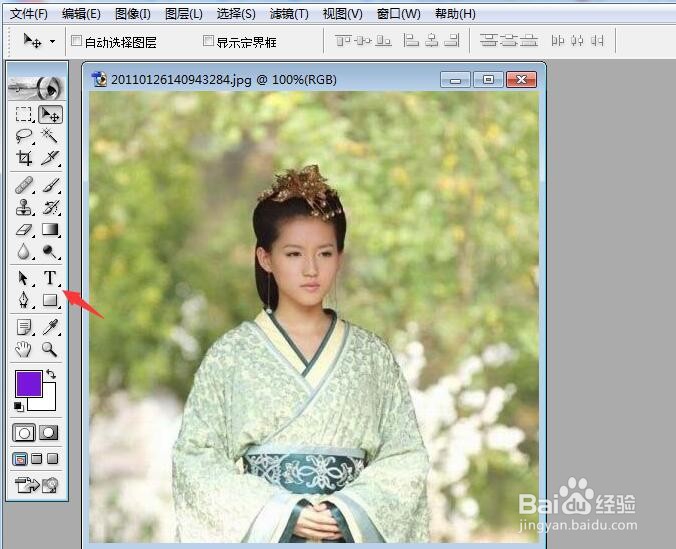Click align top edges button
The height and width of the screenshot is (549, 676).
pyautogui.click(x=343, y=41)
